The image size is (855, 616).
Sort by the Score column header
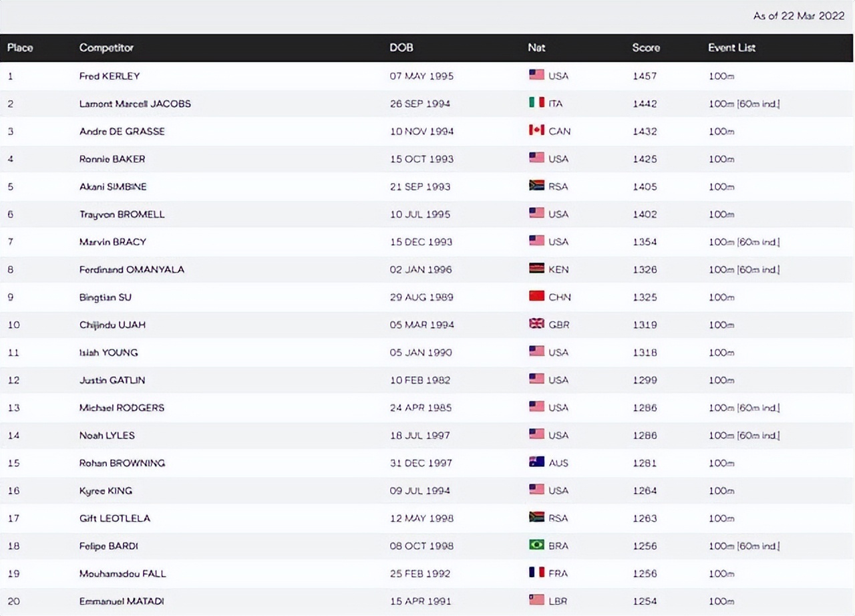point(646,48)
